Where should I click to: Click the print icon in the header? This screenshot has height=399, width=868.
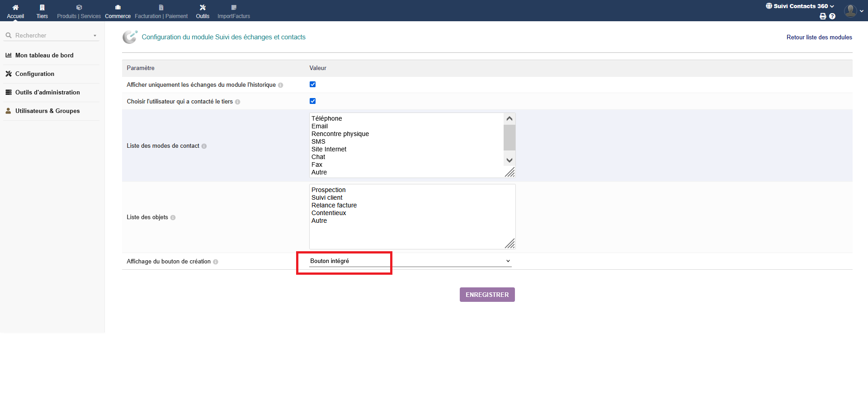pyautogui.click(x=823, y=16)
